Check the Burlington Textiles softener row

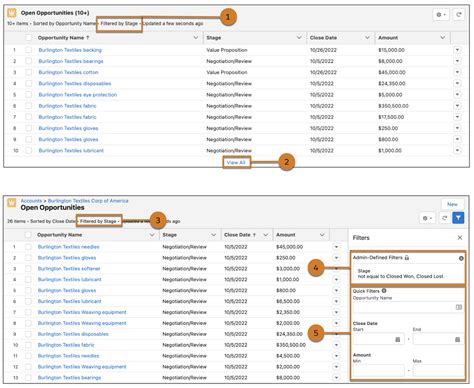pyautogui.click(x=28, y=269)
